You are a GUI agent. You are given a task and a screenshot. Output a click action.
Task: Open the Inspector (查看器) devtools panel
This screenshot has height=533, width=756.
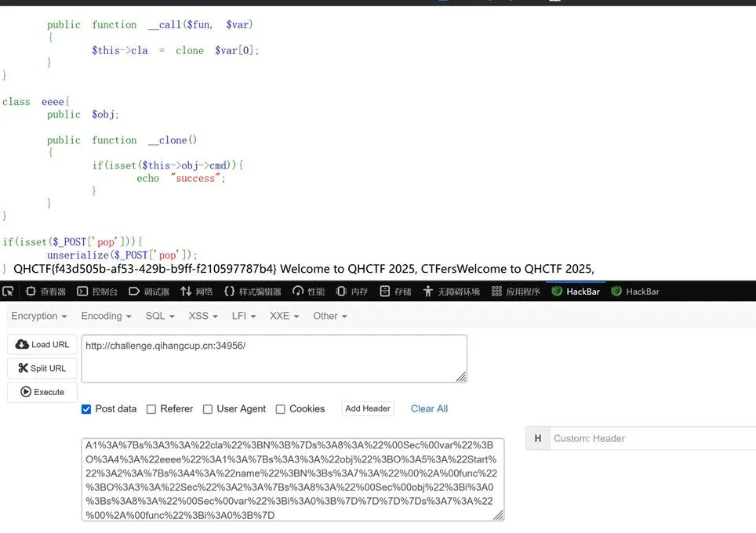coord(45,292)
